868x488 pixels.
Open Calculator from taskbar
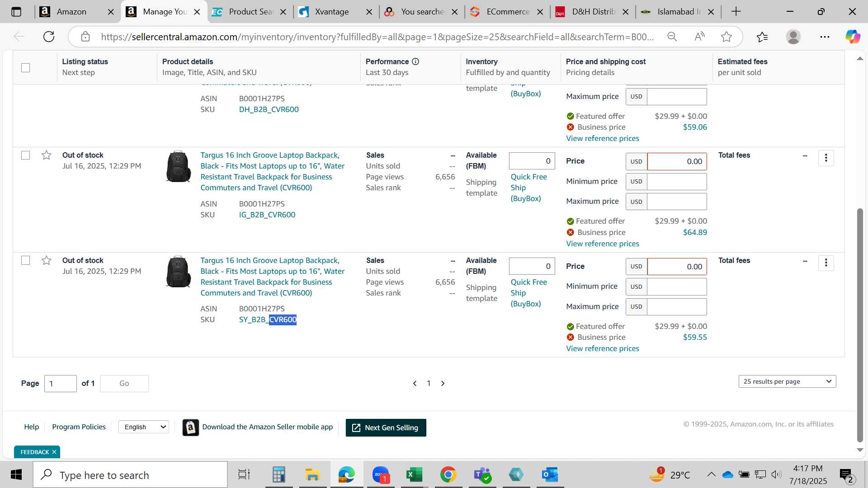click(278, 474)
